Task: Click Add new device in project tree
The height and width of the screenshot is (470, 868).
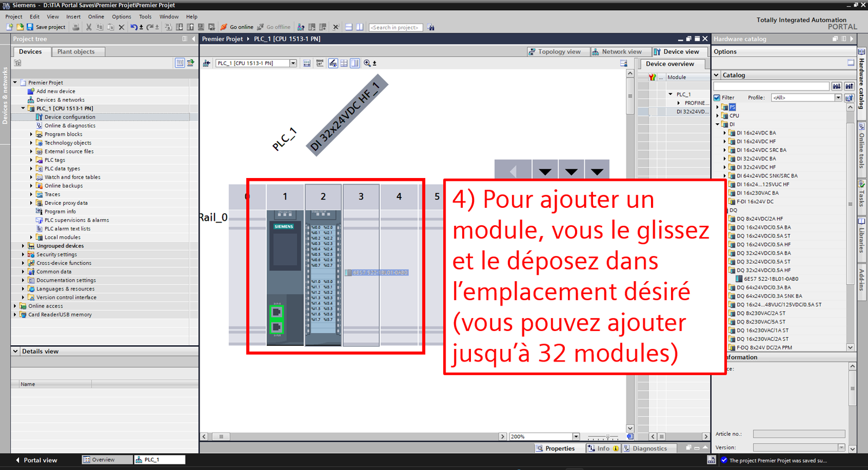Action: (56, 91)
